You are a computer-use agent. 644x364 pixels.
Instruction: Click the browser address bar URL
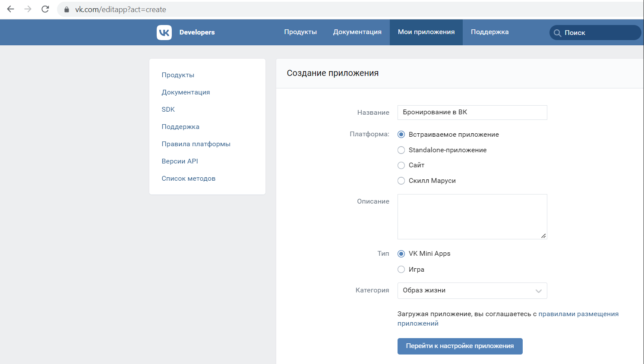click(x=120, y=9)
